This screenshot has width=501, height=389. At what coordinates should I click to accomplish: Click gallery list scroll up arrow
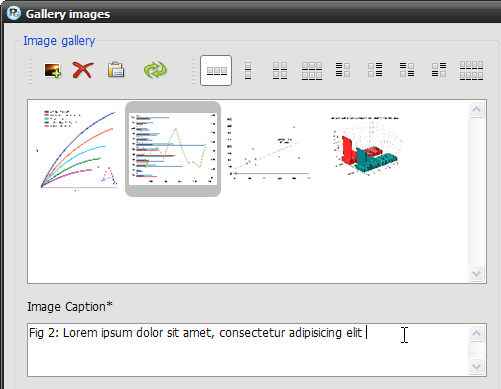(477, 109)
